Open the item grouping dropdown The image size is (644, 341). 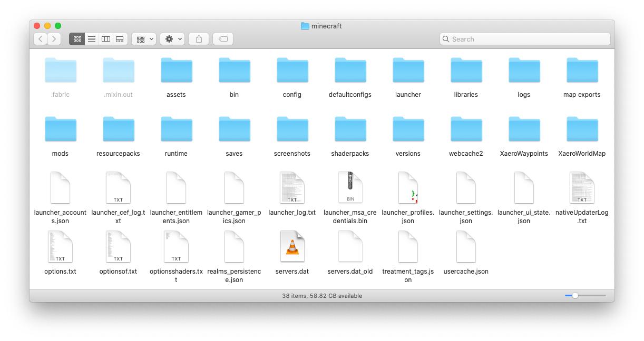[x=143, y=38]
